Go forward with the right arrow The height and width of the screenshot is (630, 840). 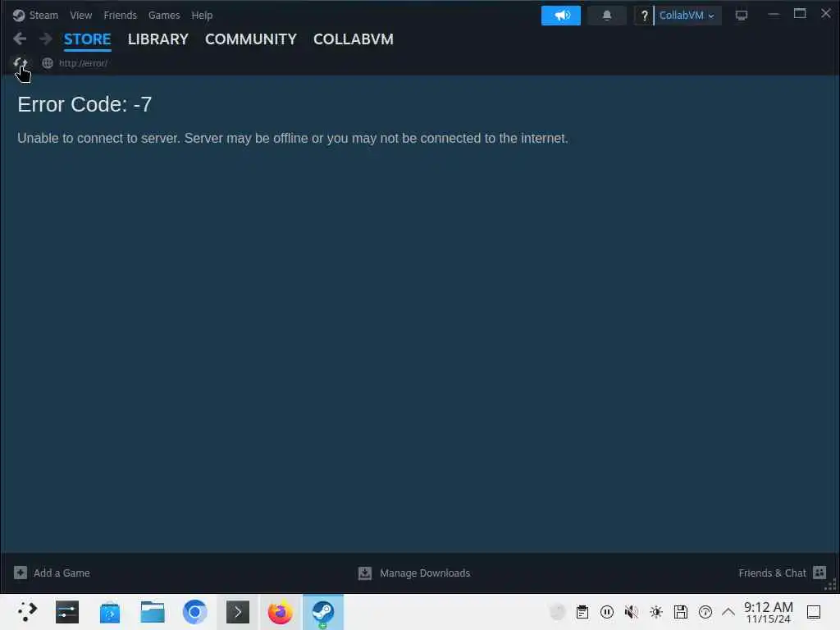46,39
